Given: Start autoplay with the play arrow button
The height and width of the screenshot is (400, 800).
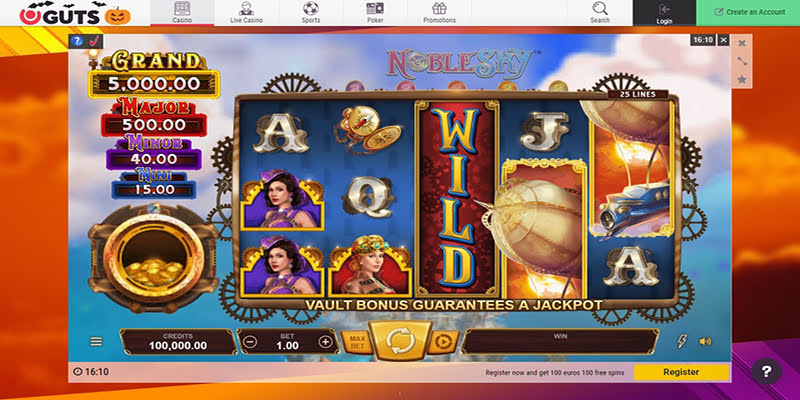Looking at the screenshot, I should 441,341.
